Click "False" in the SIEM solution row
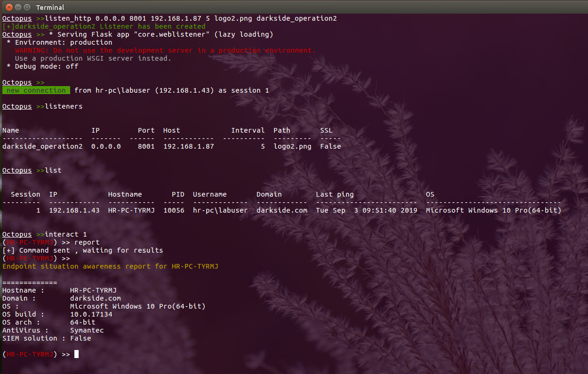This screenshot has height=374, width=588. tap(81, 338)
